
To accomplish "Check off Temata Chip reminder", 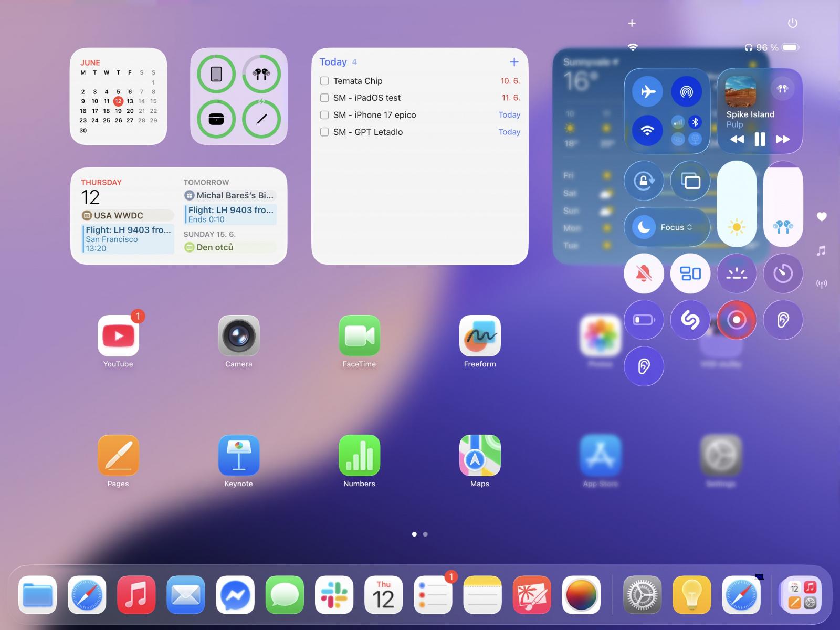I will [324, 81].
